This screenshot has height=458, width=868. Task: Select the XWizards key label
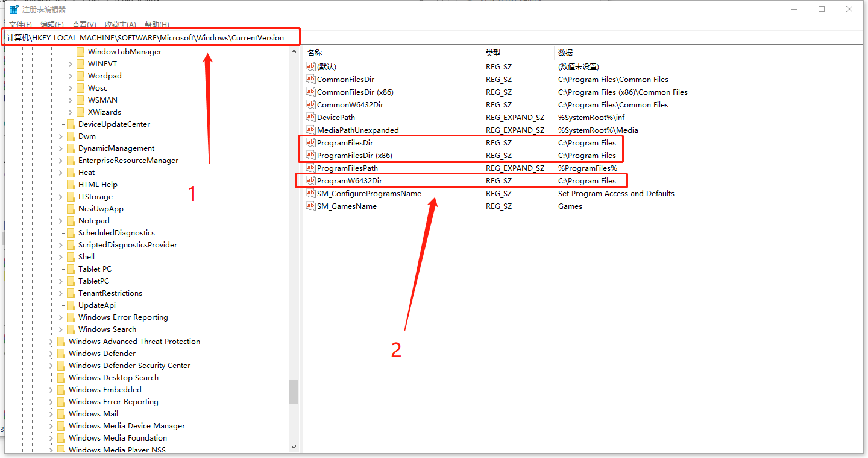click(104, 112)
